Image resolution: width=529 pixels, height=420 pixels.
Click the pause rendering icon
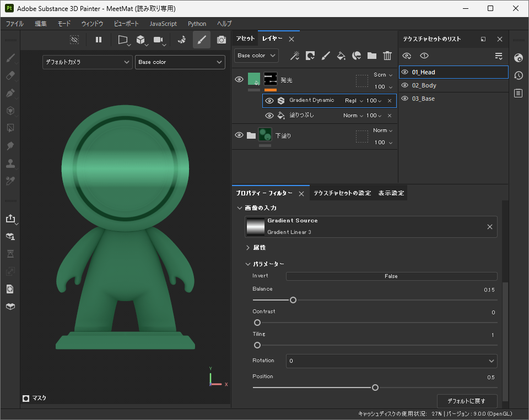[x=99, y=40]
